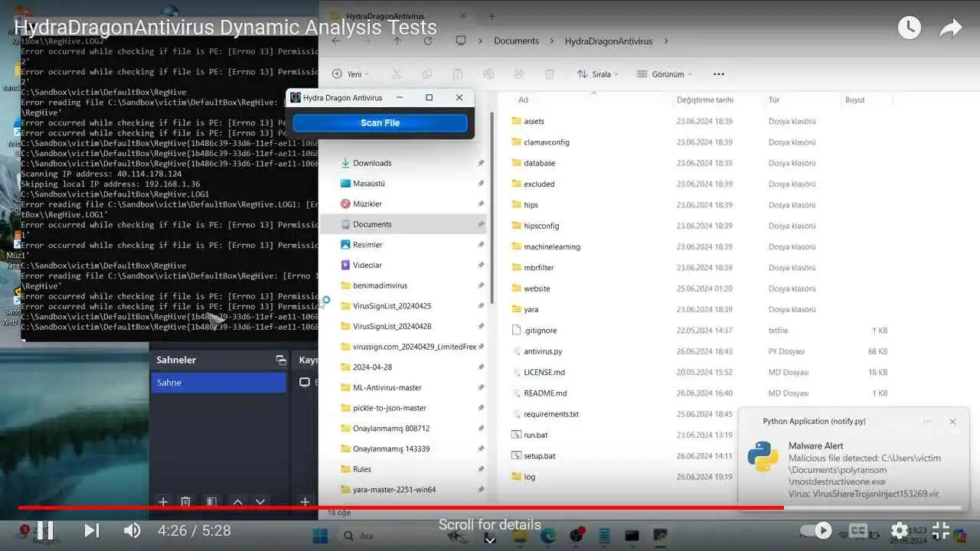Image resolution: width=980 pixels, height=551 pixels.
Task: Open the Görünüm view dropdown
Action: [x=665, y=74]
